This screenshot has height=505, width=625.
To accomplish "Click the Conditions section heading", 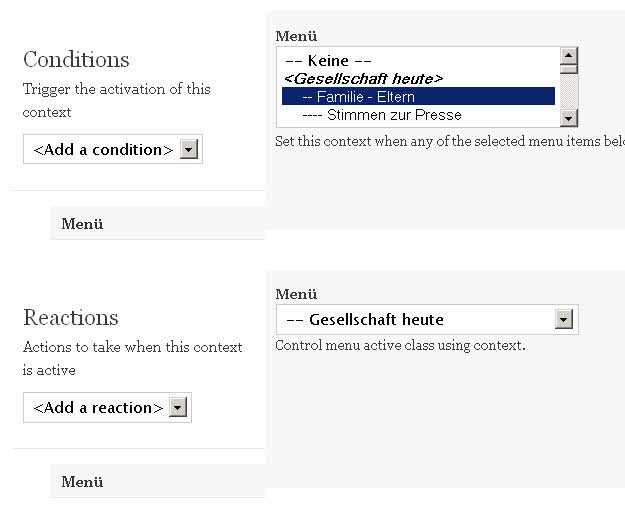I will [x=76, y=59].
